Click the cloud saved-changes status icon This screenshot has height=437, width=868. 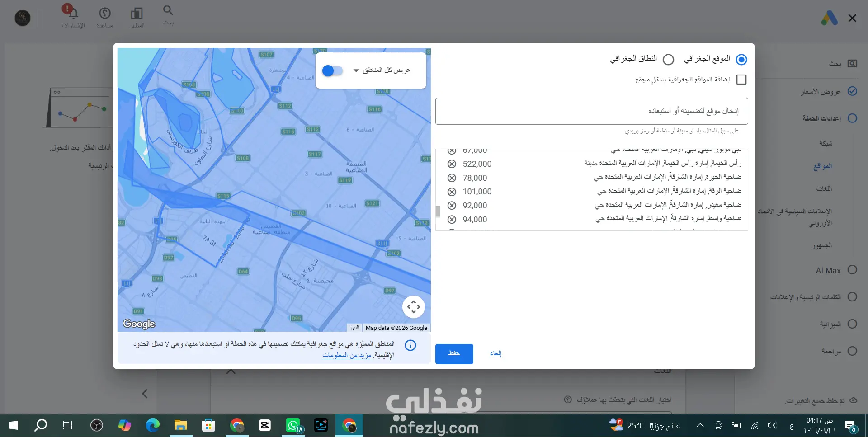tap(854, 400)
